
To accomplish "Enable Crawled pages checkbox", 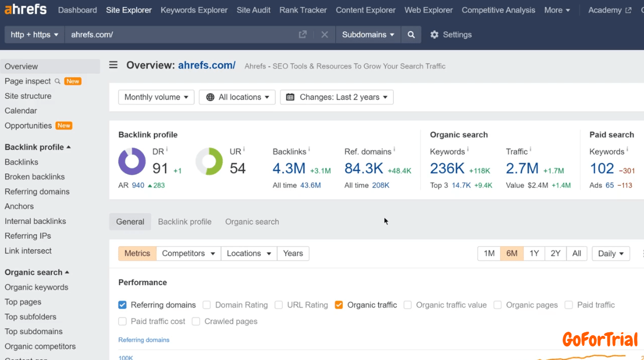I will 196,321.
